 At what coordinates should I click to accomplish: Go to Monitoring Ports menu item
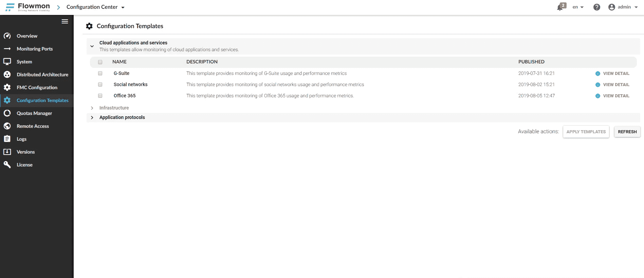(35, 49)
